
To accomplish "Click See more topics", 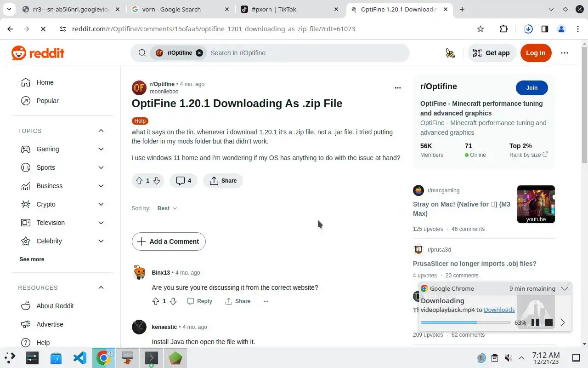I will (x=32, y=259).
